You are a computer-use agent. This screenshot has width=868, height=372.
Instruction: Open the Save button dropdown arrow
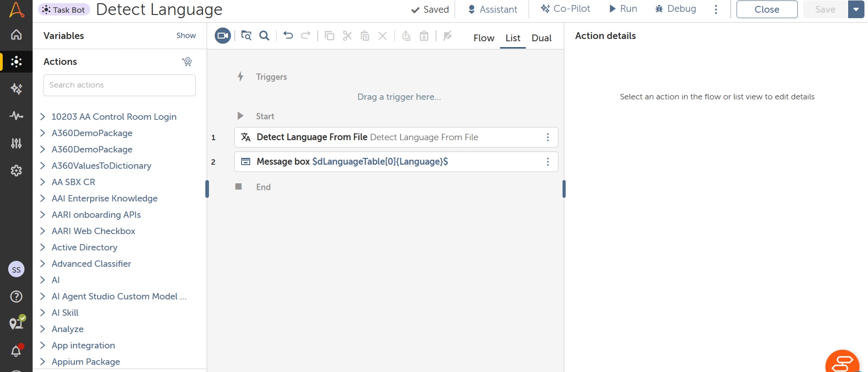856,10
